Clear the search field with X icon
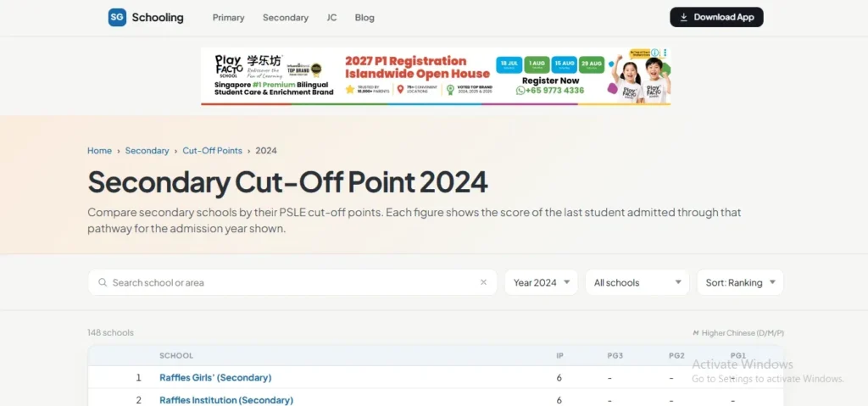 [483, 282]
